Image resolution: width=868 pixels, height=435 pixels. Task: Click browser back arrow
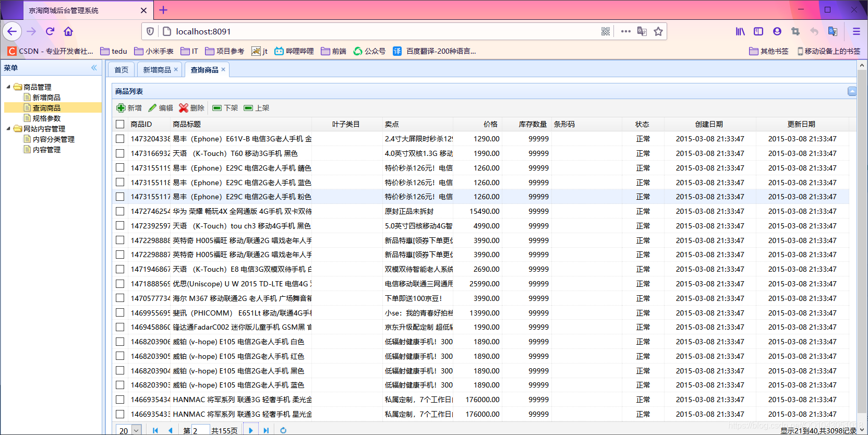click(12, 31)
